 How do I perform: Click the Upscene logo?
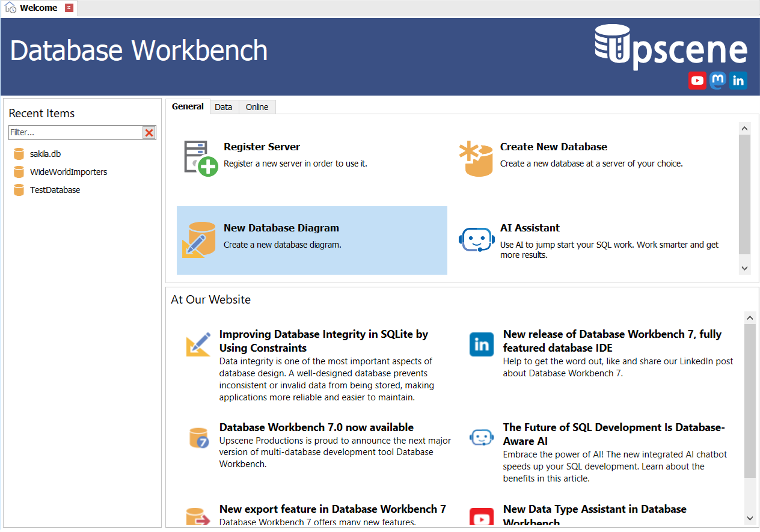671,46
